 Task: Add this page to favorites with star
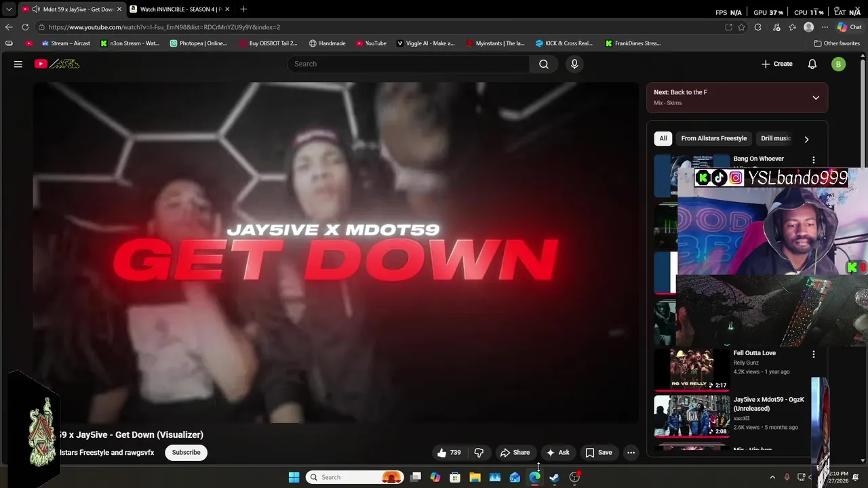point(742,27)
